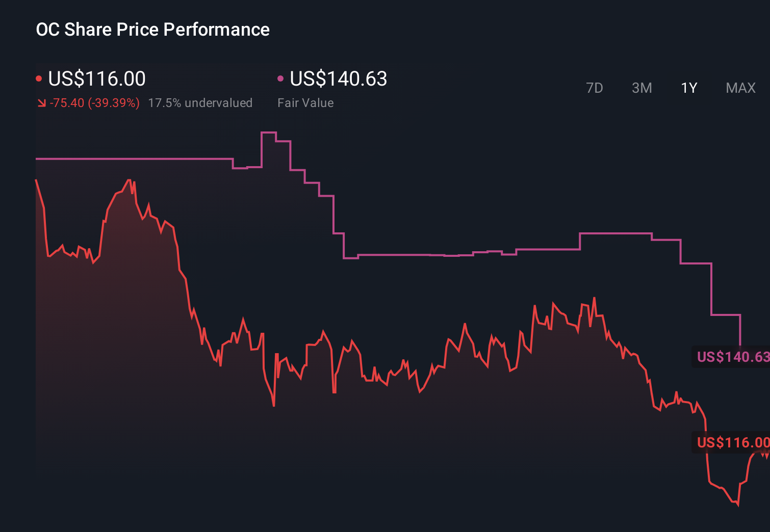
Task: Click the pink Fair Value legend dot
Action: click(280, 77)
